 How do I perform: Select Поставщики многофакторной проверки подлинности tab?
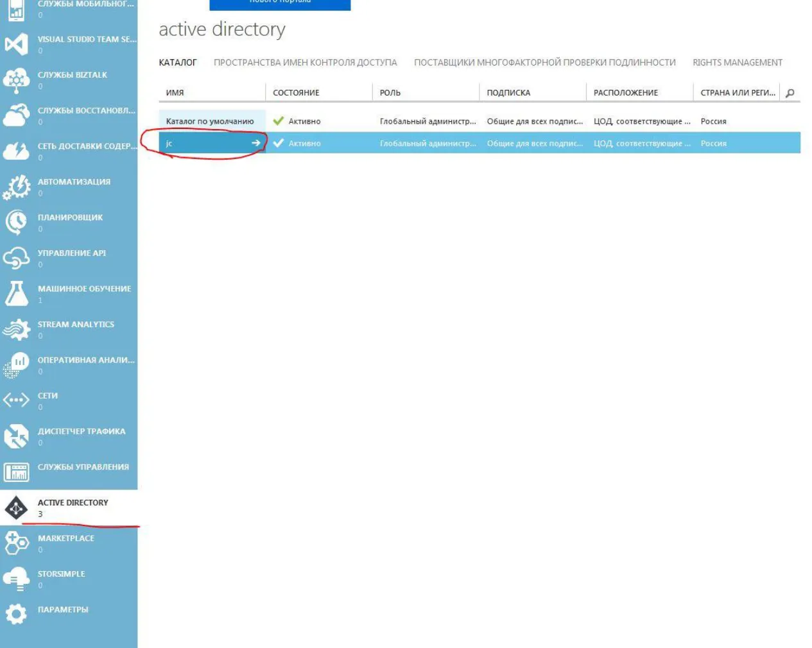click(545, 63)
